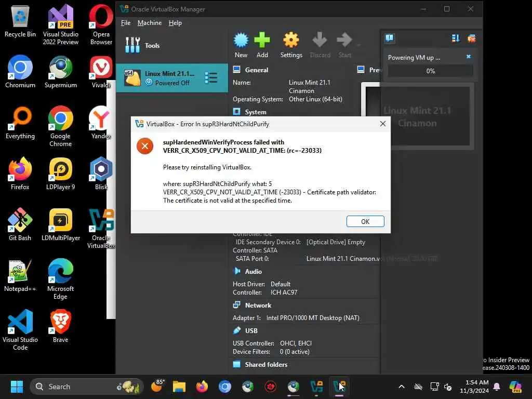Open the VM Settings gear icon

tap(291, 45)
